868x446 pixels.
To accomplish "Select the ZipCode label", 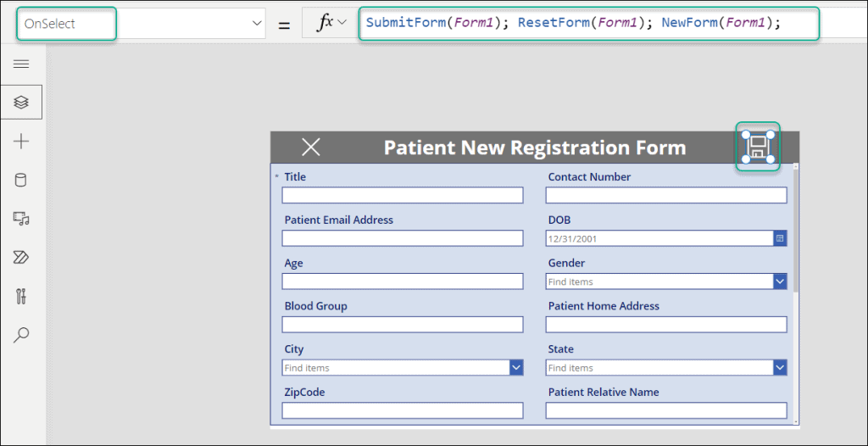I will (304, 393).
